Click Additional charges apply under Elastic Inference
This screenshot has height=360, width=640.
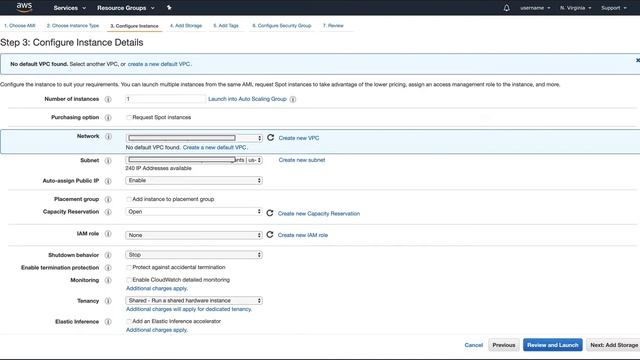tap(156, 330)
